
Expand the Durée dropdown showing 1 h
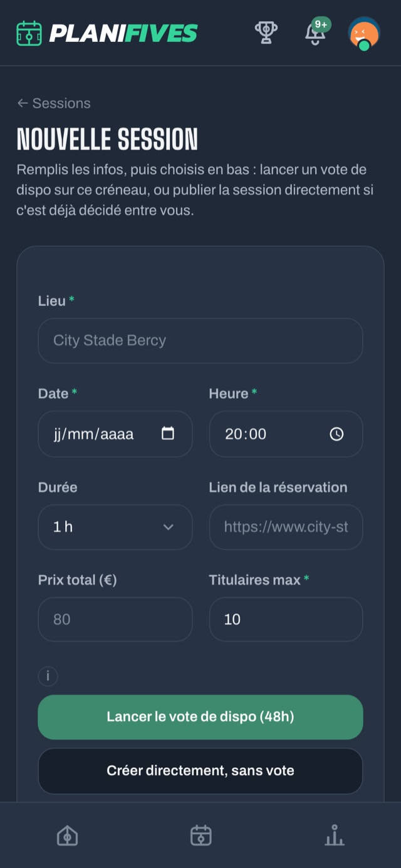(115, 527)
